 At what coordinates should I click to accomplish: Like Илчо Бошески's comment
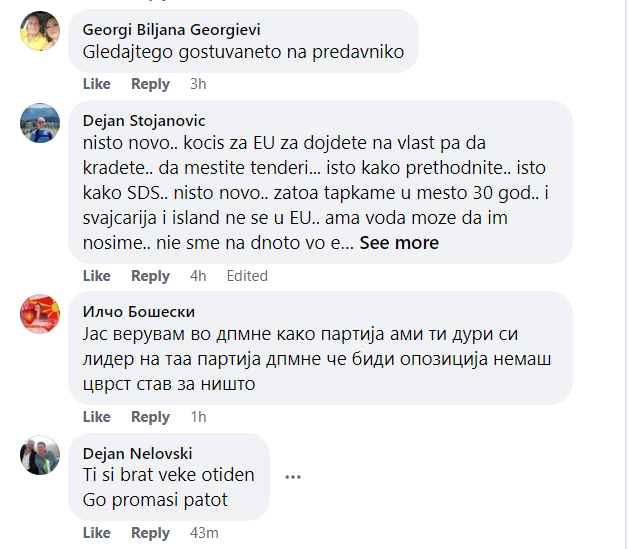[97, 417]
